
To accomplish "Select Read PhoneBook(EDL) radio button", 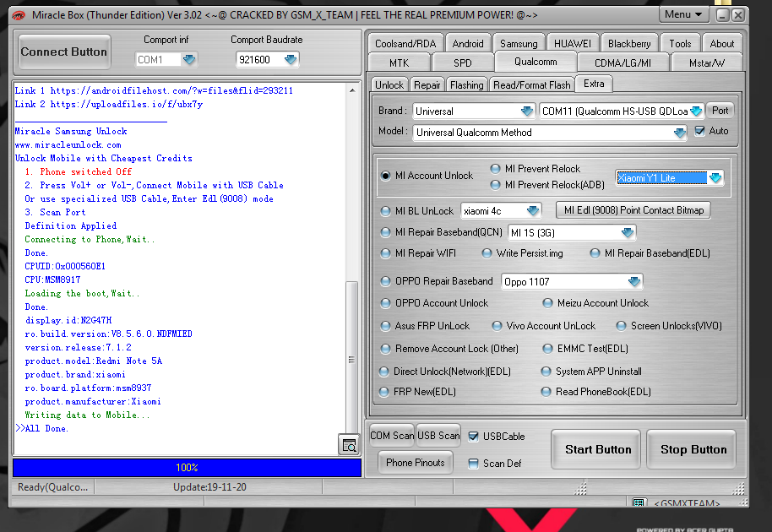I will pos(546,392).
